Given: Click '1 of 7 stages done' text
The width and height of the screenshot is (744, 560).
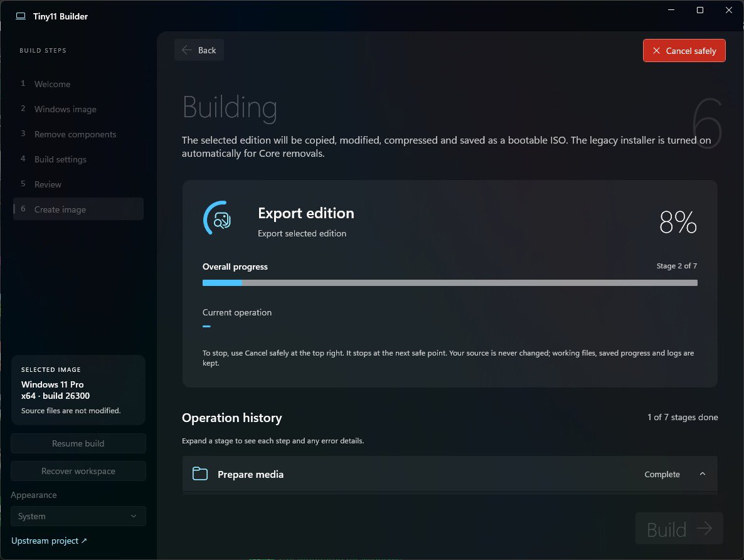Looking at the screenshot, I should point(683,417).
